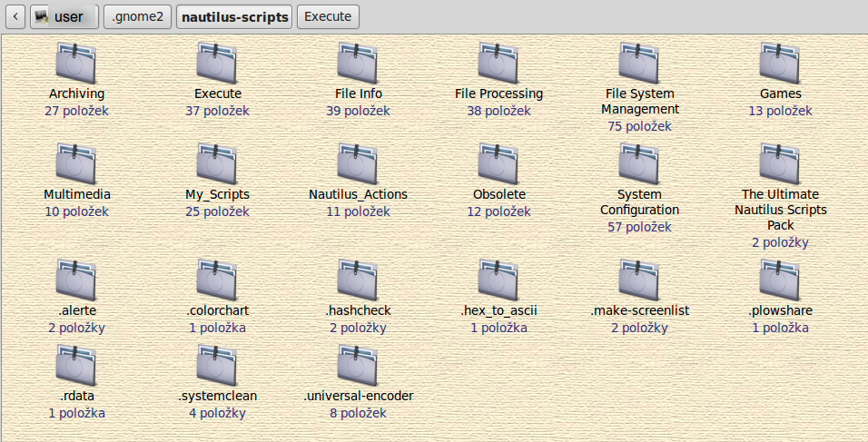Click the Multimedia folder name
This screenshot has width=868, height=442.
(x=77, y=194)
